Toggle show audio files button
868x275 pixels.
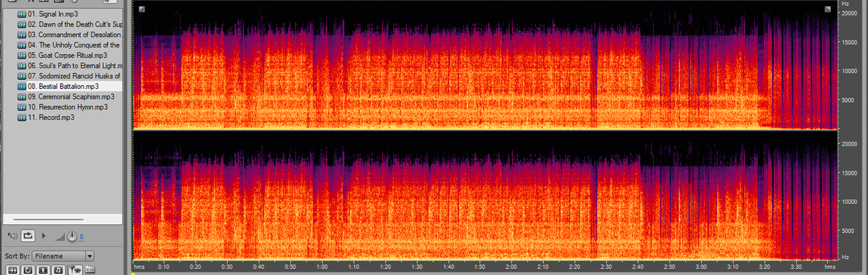click(12, 270)
